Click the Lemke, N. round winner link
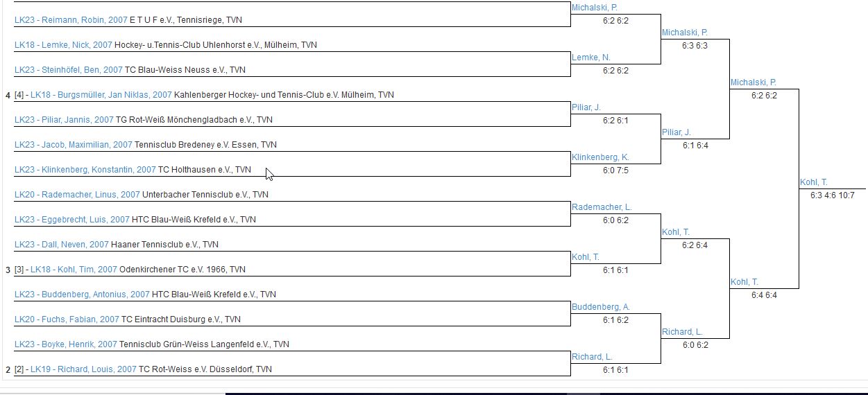This screenshot has height=395, width=868. [x=591, y=58]
